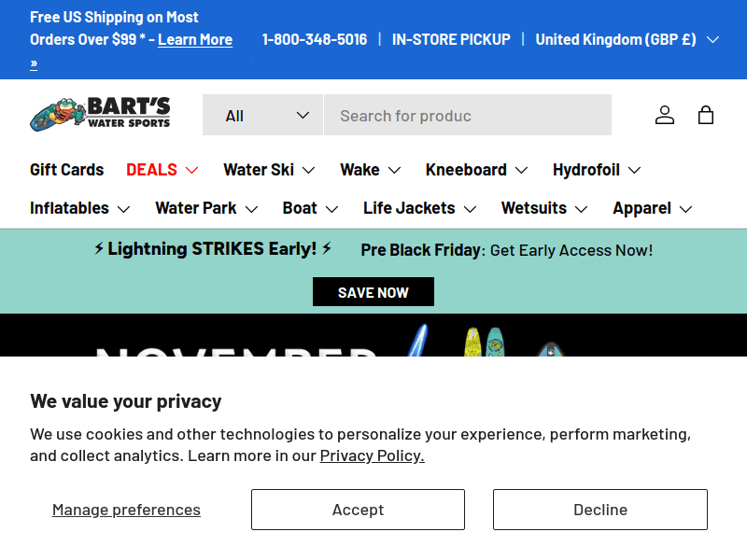Open the Privacy Policy link
The height and width of the screenshot is (560, 747).
(x=372, y=455)
